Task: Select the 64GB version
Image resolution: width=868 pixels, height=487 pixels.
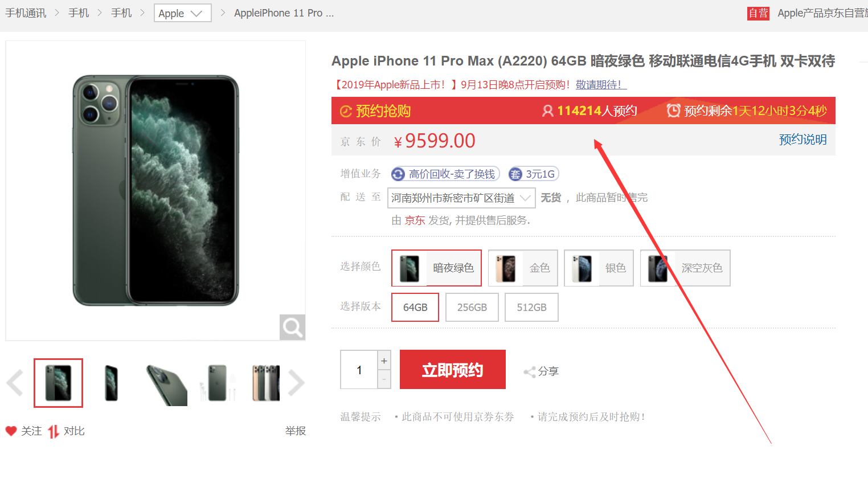Action: point(415,307)
